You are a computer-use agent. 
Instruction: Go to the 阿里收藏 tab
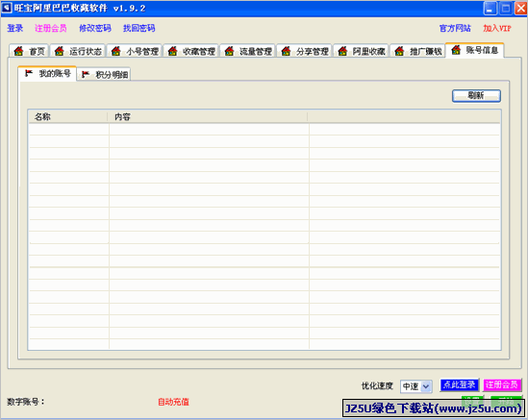(362, 51)
